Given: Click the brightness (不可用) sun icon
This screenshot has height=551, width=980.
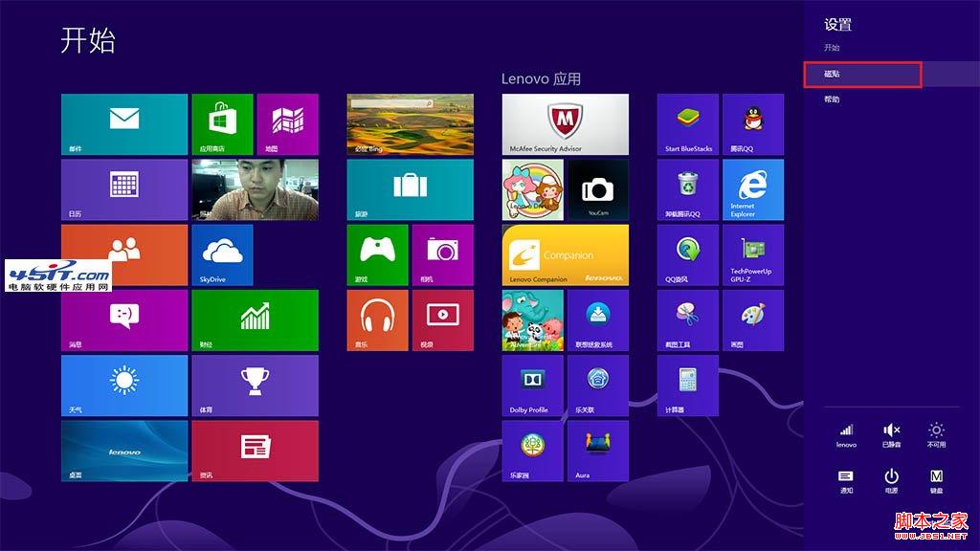Looking at the screenshot, I should tap(936, 435).
